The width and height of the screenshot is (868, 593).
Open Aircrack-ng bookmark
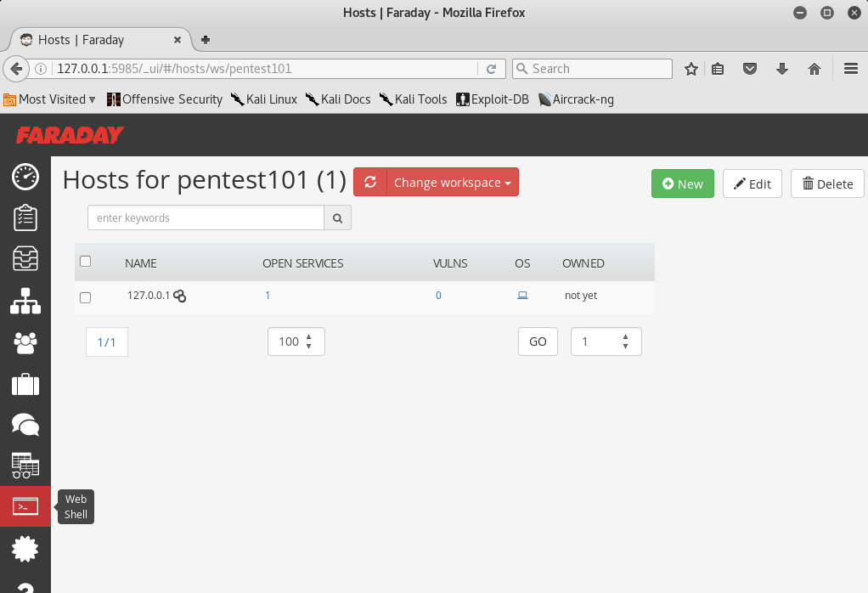pyautogui.click(x=577, y=99)
